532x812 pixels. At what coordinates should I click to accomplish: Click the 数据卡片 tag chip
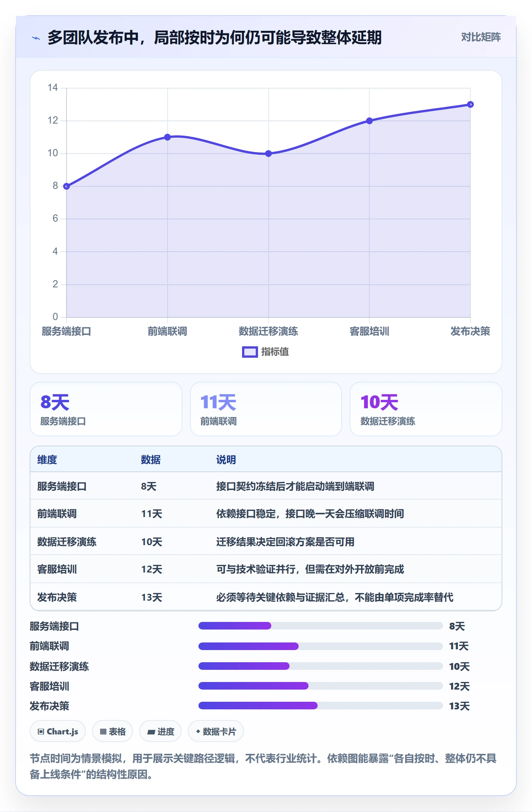point(216,731)
